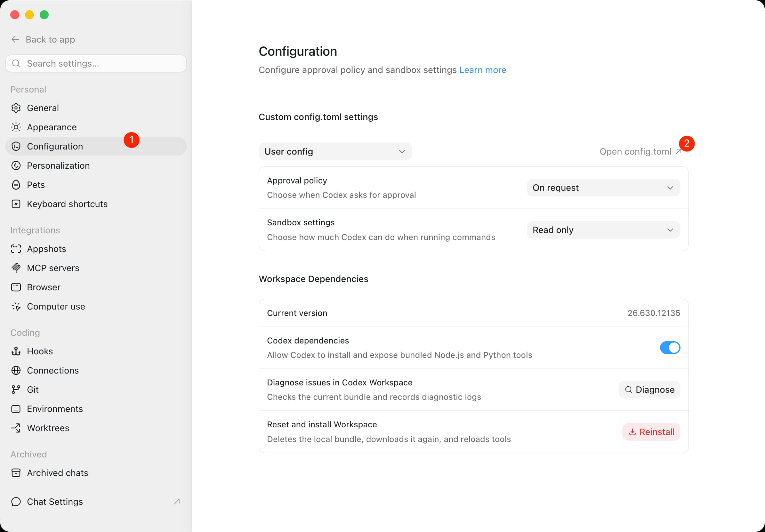Click the external arrow beside Chat Settings
The width and height of the screenshot is (765, 532).
click(177, 502)
